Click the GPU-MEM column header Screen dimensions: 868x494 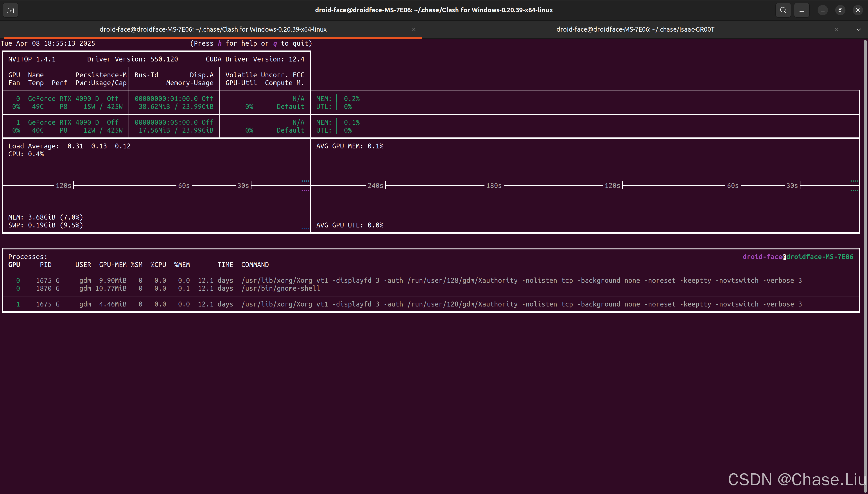(x=113, y=265)
